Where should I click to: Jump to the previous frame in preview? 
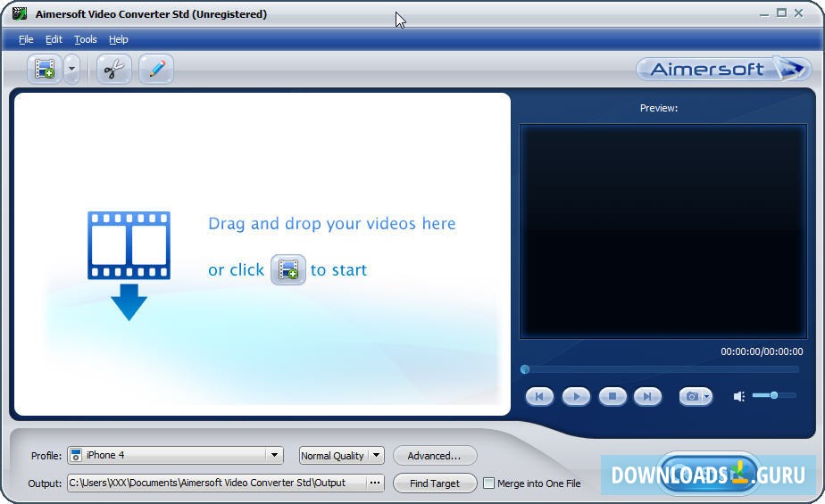pos(539,396)
